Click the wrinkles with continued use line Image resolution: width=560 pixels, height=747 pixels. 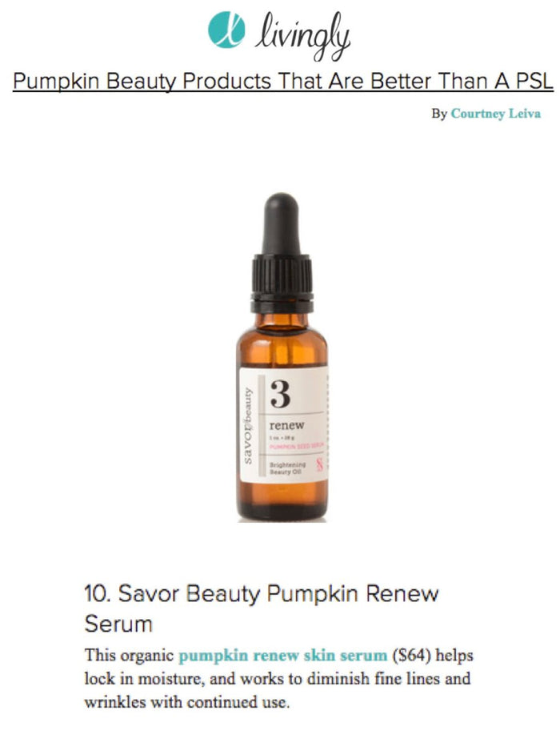click(x=186, y=702)
